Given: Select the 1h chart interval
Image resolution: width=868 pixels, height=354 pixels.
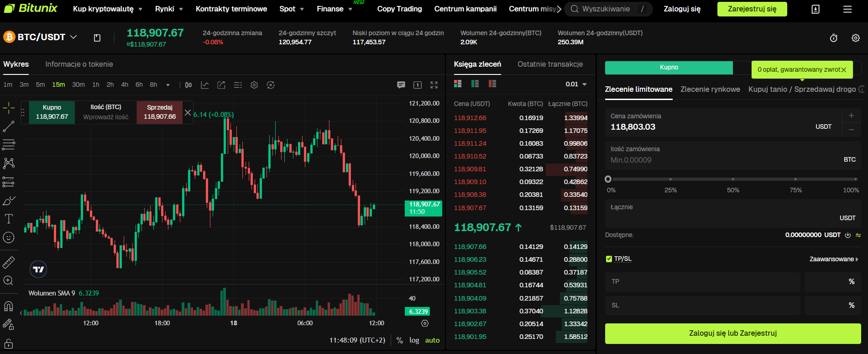Looking at the screenshot, I should point(96,85).
